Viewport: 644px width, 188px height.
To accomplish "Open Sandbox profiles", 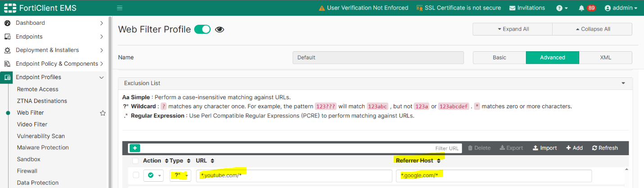I will point(29,159).
